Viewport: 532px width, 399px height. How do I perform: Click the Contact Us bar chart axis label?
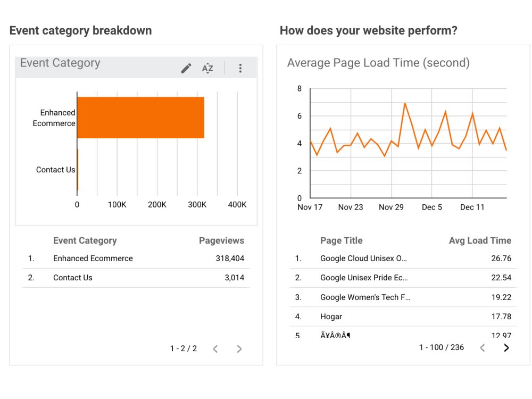[56, 170]
